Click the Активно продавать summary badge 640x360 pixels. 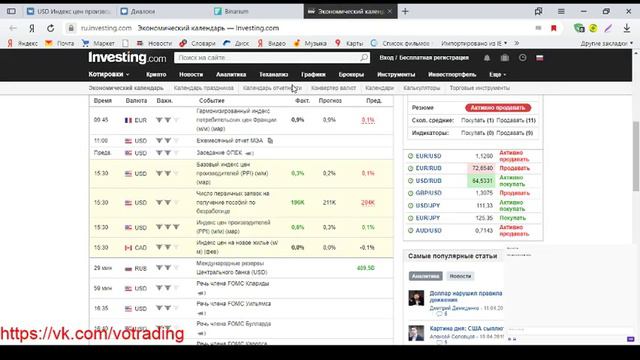[498, 108]
